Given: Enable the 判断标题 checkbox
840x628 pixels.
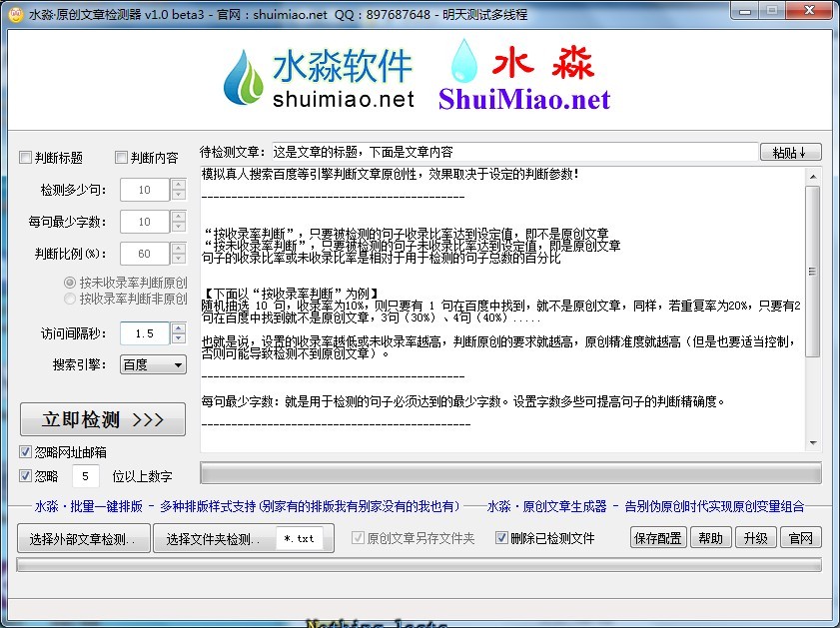Looking at the screenshot, I should coord(26,158).
